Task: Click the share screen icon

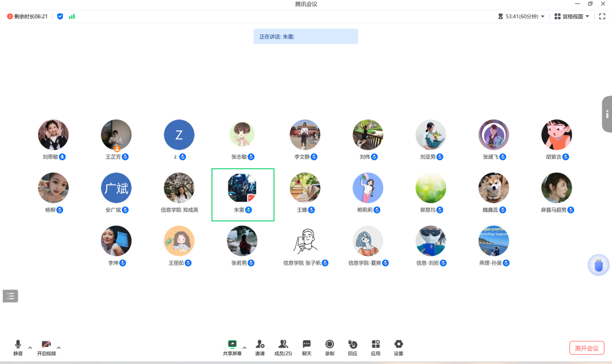Action: pyautogui.click(x=232, y=344)
